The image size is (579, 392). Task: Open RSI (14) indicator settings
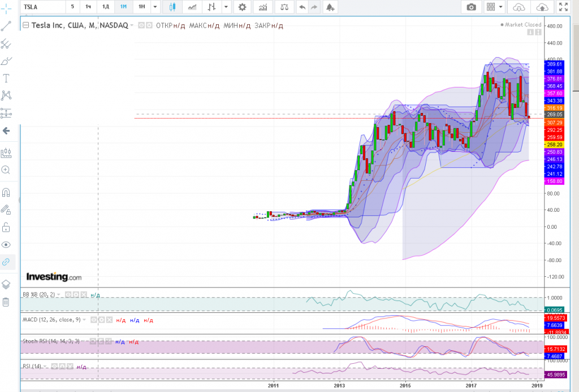62,367
